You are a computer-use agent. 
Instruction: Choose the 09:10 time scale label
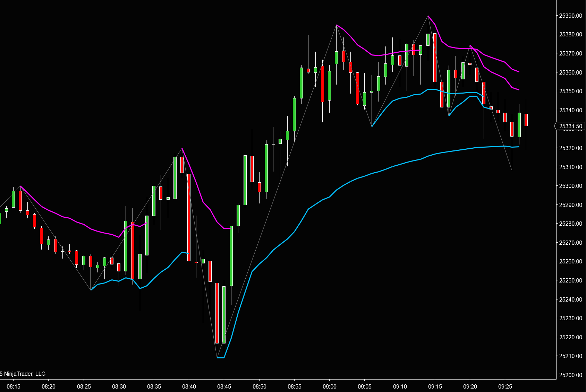(x=400, y=386)
